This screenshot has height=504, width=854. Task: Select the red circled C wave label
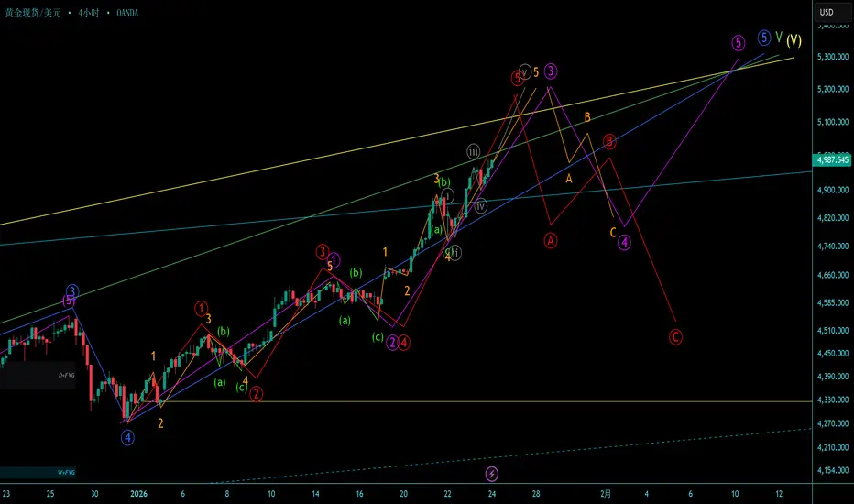[x=675, y=337]
